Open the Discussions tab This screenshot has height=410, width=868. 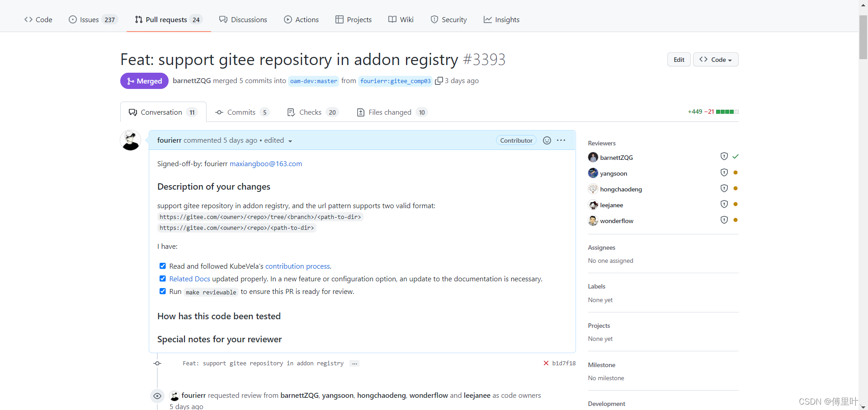tap(243, 19)
